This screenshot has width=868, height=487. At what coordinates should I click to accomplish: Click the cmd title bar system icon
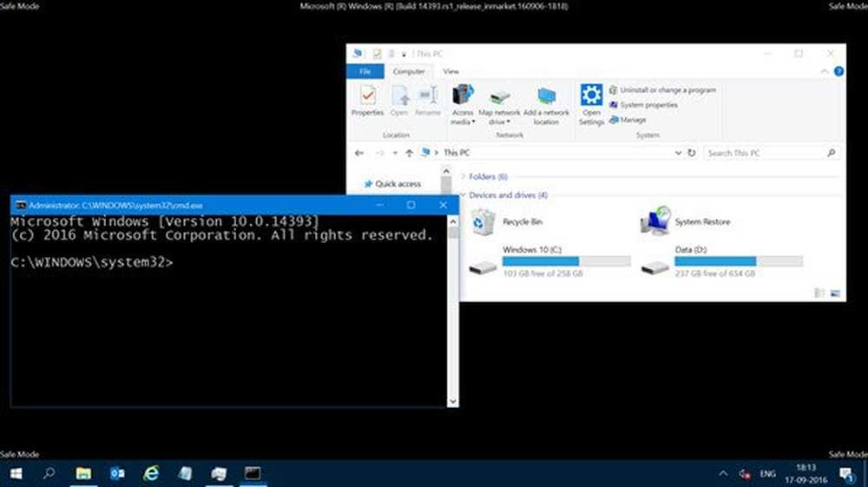(x=21, y=206)
